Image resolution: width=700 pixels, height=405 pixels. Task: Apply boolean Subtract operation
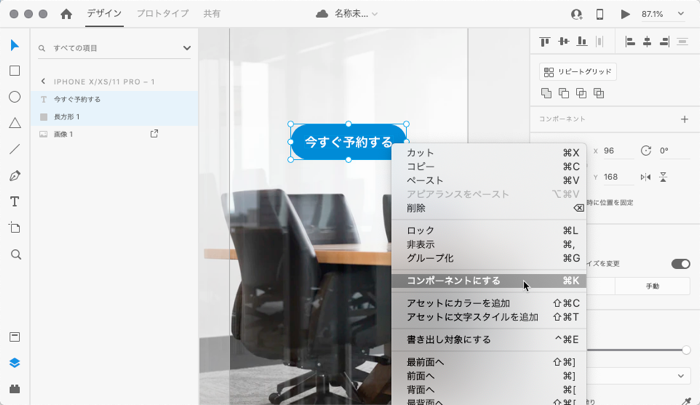(564, 93)
